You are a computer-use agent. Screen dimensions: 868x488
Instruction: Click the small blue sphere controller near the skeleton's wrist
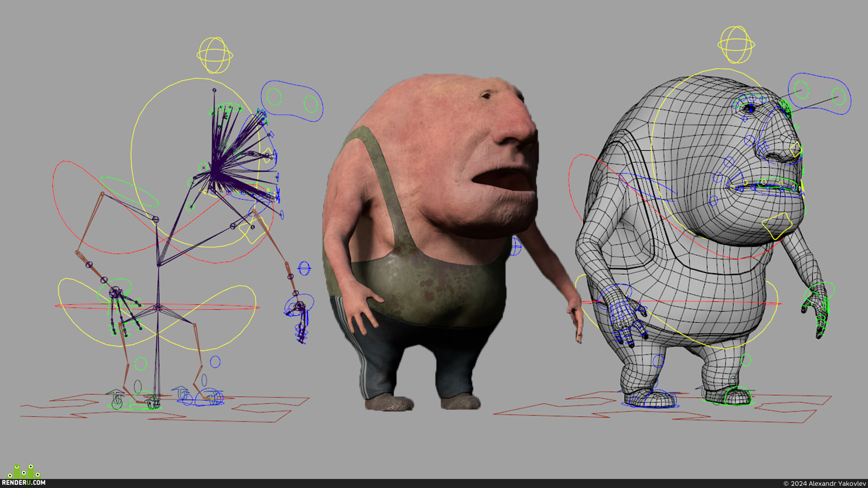click(x=304, y=268)
